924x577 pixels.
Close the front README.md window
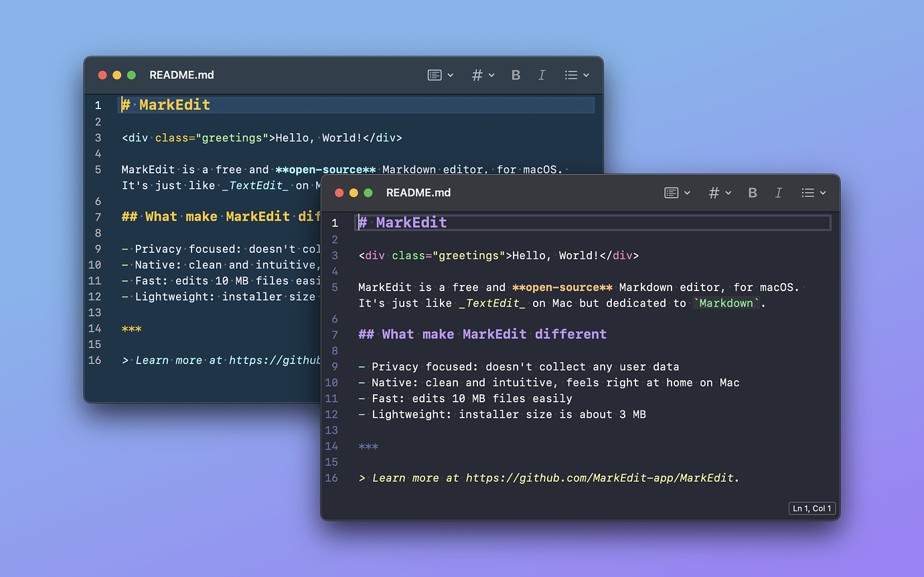click(x=339, y=193)
